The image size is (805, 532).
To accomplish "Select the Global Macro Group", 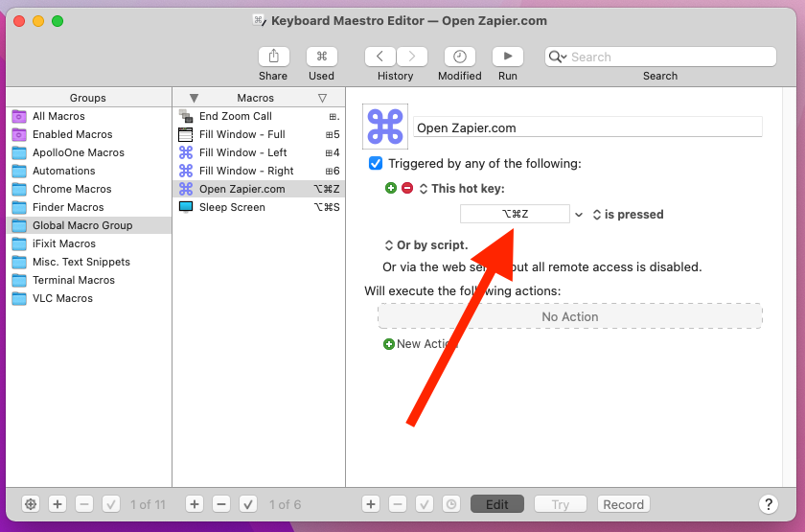I will pos(89,225).
